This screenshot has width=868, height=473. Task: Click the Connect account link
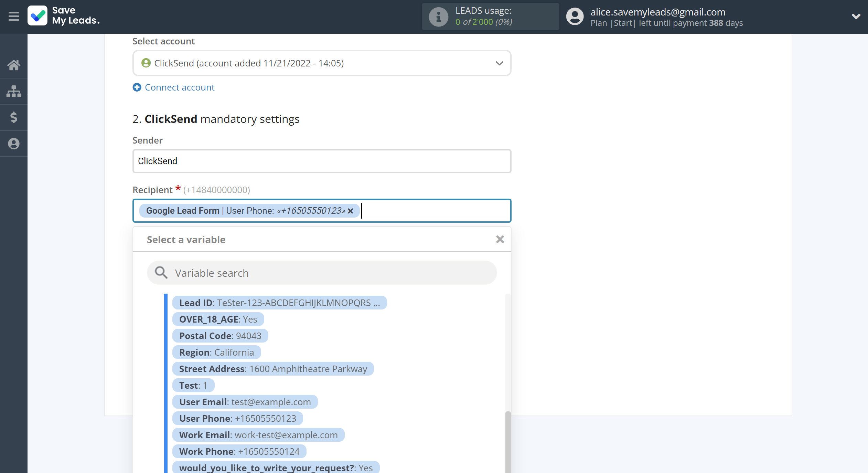click(x=180, y=87)
